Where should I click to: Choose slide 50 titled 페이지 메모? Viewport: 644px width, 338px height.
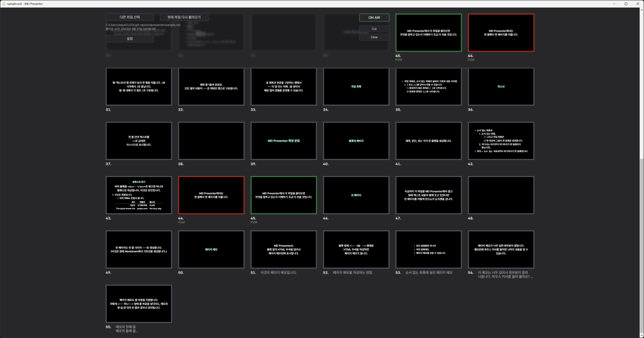click(x=211, y=249)
